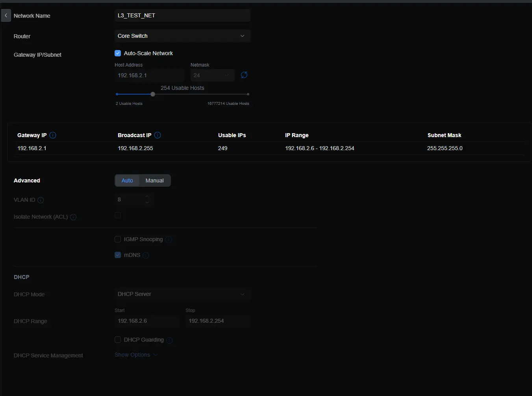
Task: Click the usable hosts slider handle
Action: coord(153,94)
